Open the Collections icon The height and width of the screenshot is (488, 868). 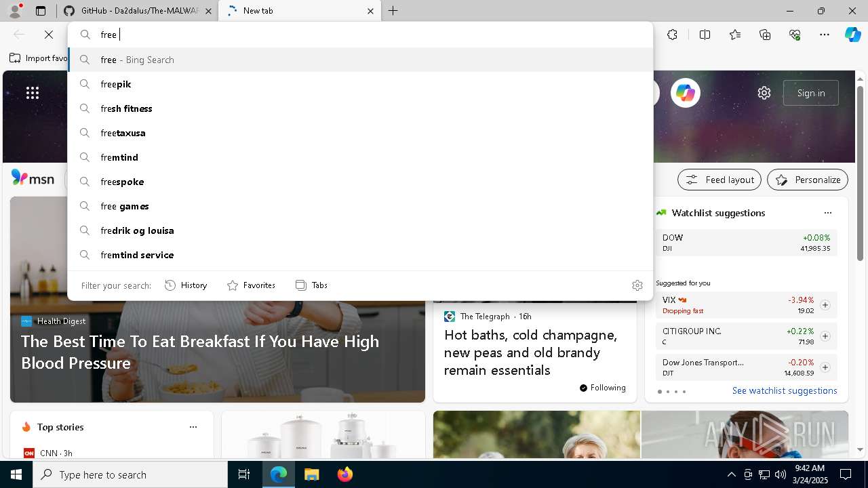765,35
